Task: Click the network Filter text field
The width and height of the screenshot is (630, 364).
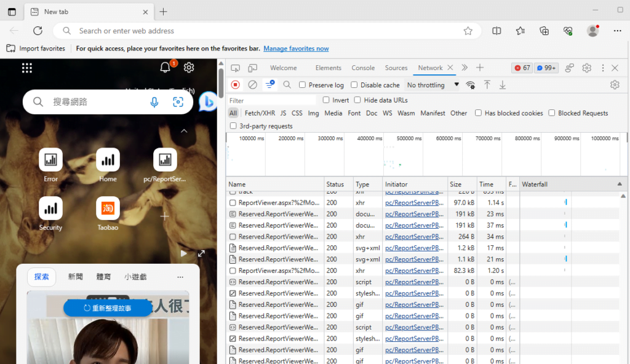Action: [271, 100]
